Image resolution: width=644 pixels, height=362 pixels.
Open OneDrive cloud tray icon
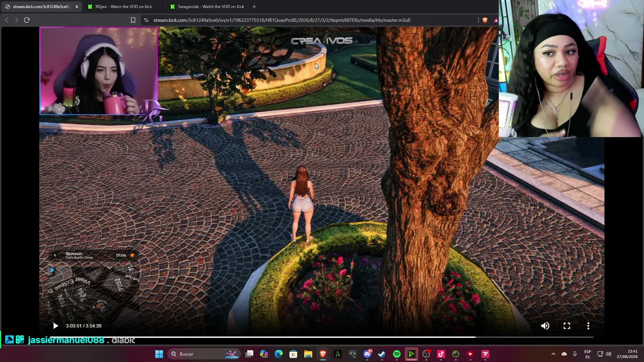point(564,354)
